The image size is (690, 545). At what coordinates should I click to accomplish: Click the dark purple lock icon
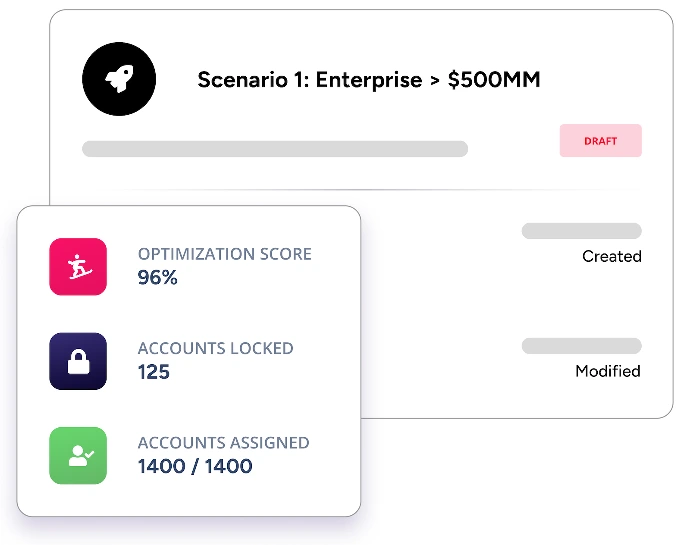pos(78,361)
